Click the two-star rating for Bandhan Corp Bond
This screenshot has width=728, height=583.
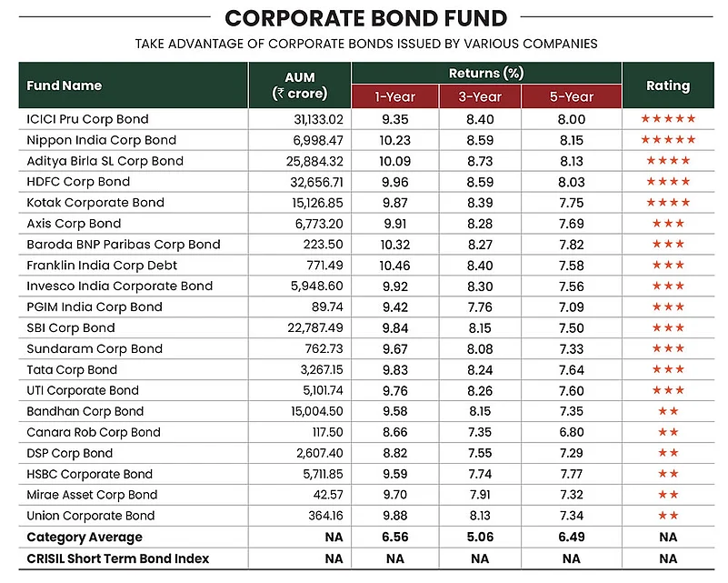click(x=668, y=411)
